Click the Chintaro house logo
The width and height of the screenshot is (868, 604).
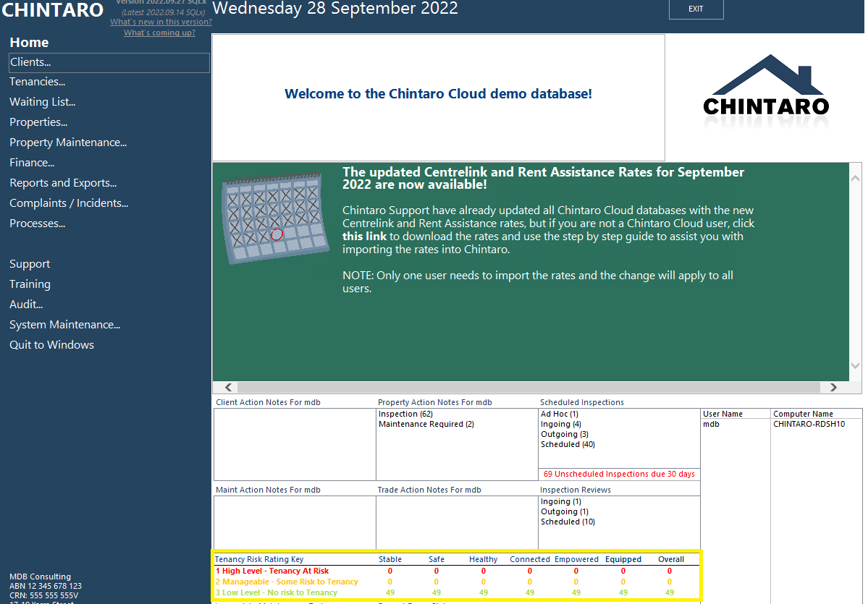(766, 87)
